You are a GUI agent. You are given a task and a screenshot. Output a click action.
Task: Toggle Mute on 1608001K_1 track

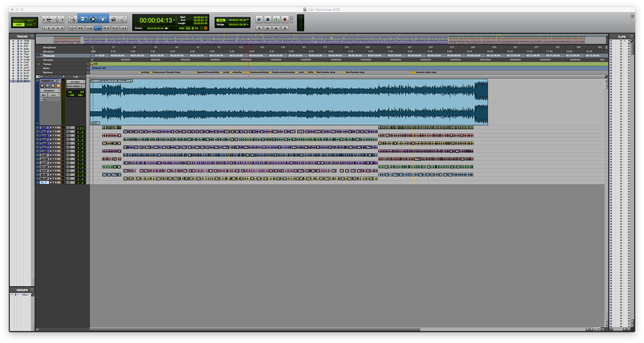pos(58,86)
